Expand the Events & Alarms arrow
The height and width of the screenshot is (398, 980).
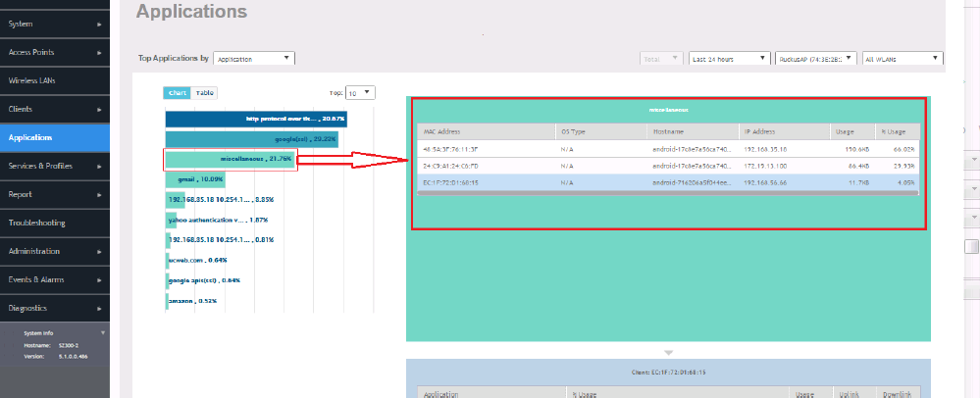click(x=100, y=280)
